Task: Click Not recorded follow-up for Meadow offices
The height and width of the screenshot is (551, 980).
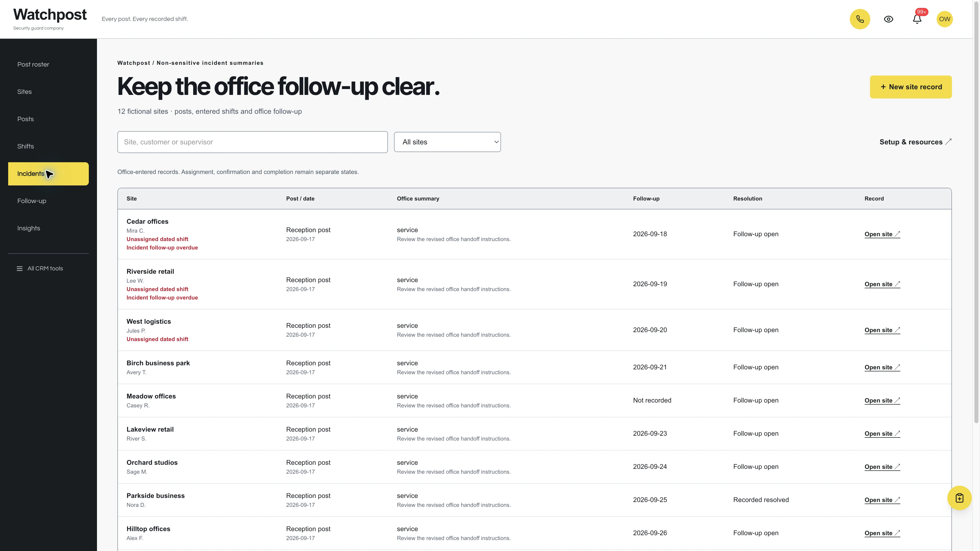Action: (652, 400)
